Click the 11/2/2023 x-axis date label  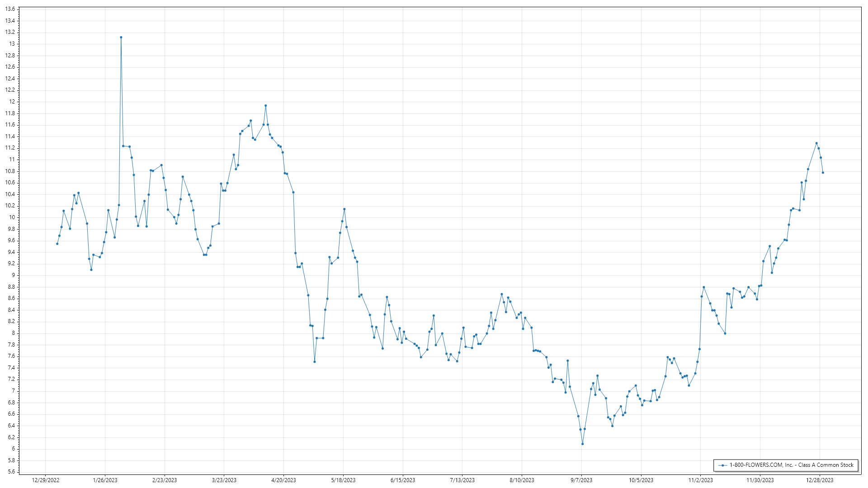pos(700,480)
